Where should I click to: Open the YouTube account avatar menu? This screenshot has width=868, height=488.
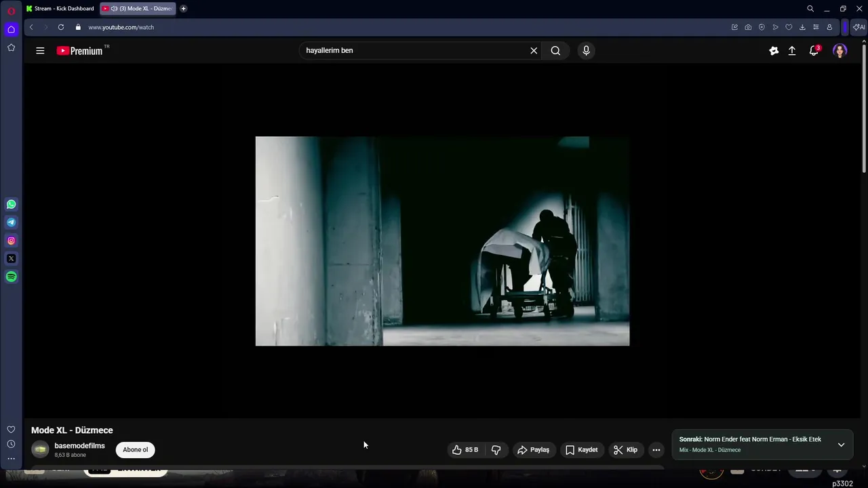click(840, 51)
